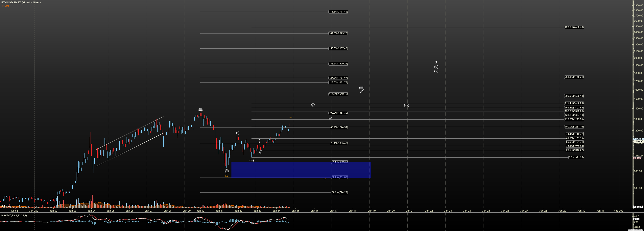Select the orange (c) wave label

(x=325, y=179)
